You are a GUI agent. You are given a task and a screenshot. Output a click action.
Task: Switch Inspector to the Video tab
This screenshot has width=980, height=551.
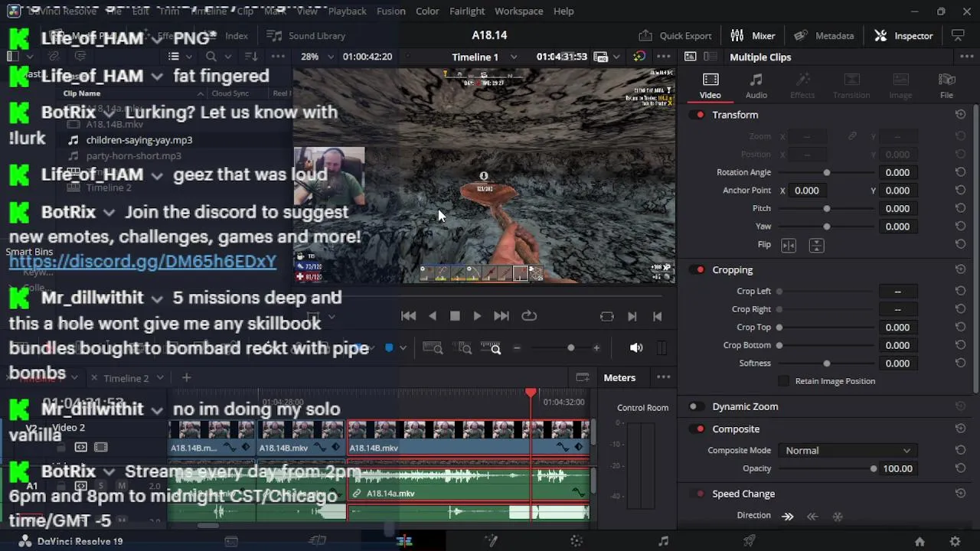[x=710, y=86]
